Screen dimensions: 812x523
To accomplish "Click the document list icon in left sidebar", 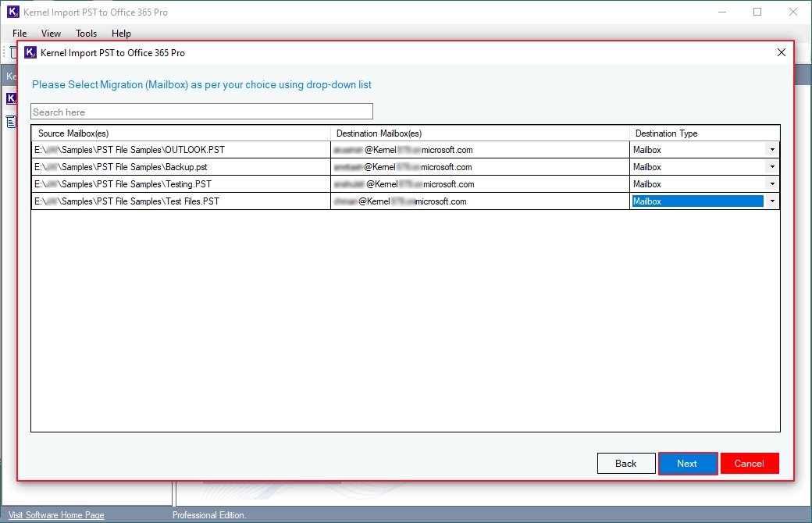I will pyautogui.click(x=11, y=123).
